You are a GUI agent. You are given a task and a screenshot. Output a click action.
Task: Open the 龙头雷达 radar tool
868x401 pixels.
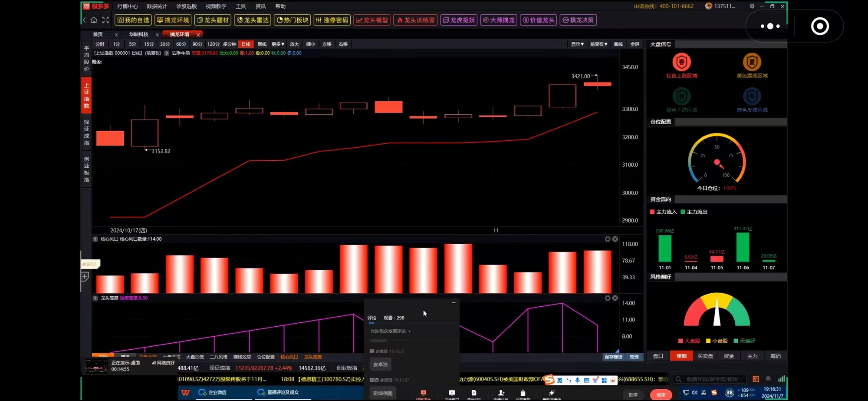pos(253,20)
